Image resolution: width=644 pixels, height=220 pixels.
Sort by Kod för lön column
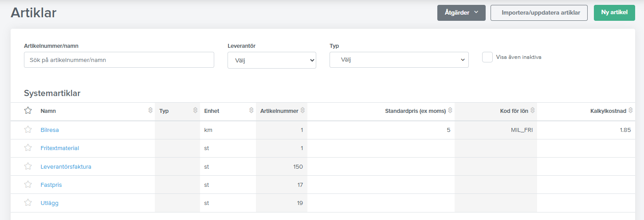point(533,111)
